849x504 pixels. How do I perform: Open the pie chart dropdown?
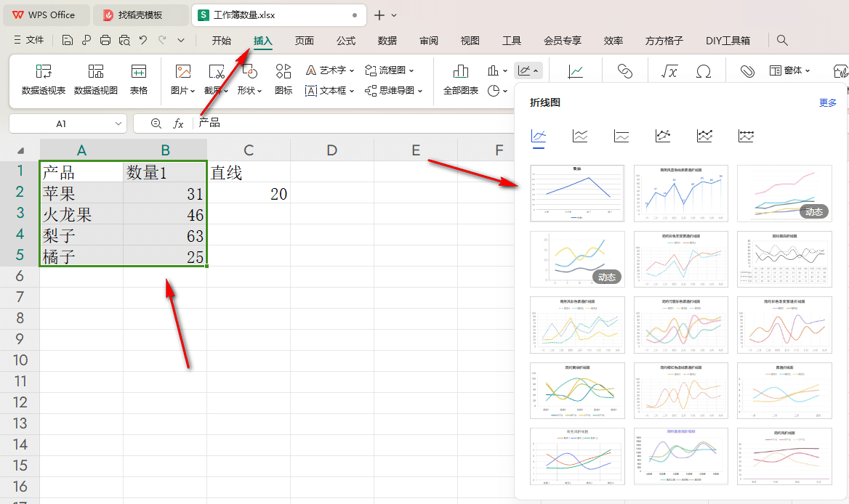(497, 91)
